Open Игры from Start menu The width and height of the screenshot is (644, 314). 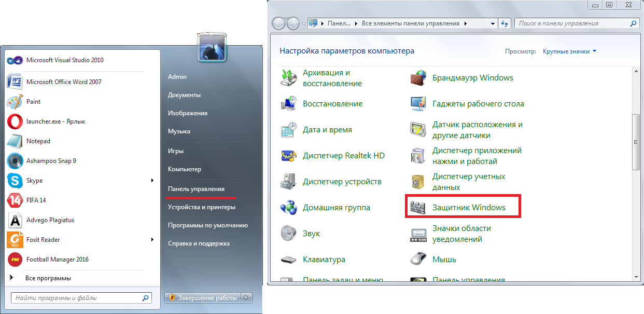point(176,151)
